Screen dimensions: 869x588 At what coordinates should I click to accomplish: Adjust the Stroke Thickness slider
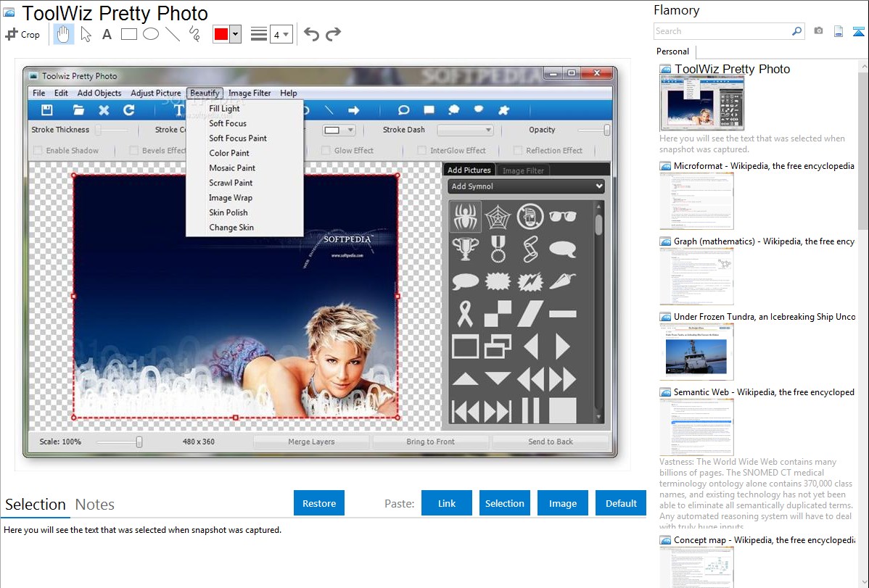point(99,130)
